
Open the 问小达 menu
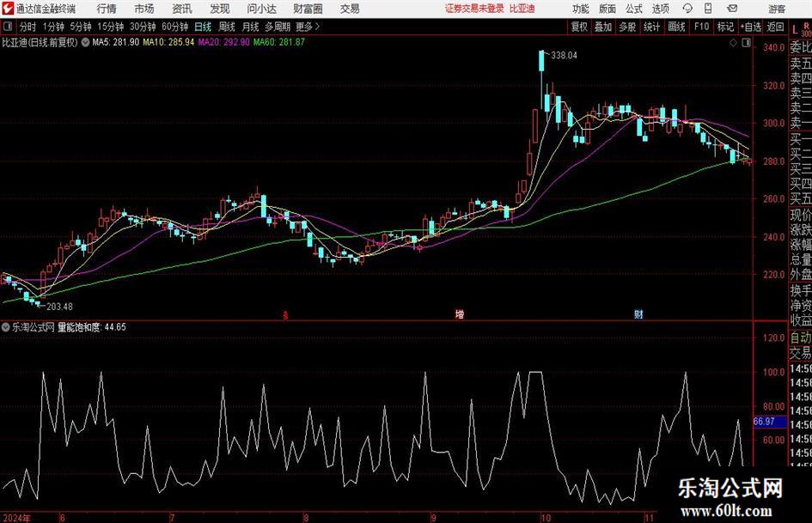pyautogui.click(x=261, y=9)
